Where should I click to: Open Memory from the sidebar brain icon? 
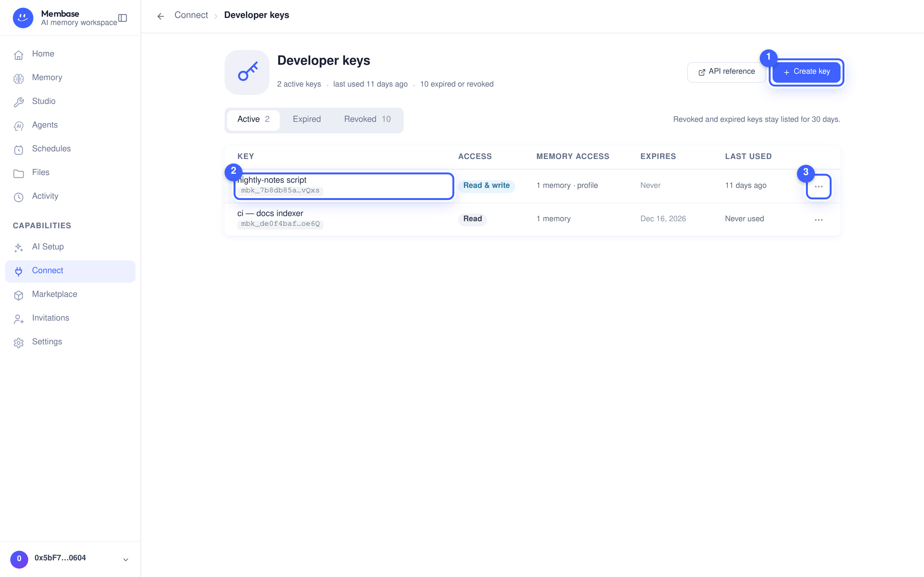coord(18,78)
